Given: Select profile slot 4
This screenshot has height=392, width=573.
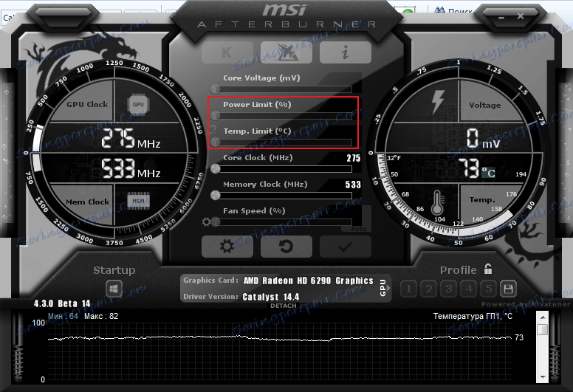Looking at the screenshot, I should [468, 289].
